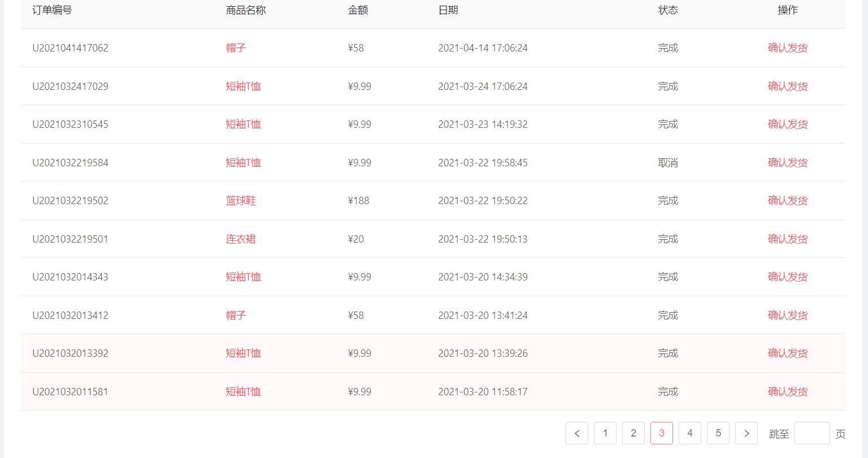Go to previous page using left arrow
This screenshot has width=868, height=458.
[577, 433]
